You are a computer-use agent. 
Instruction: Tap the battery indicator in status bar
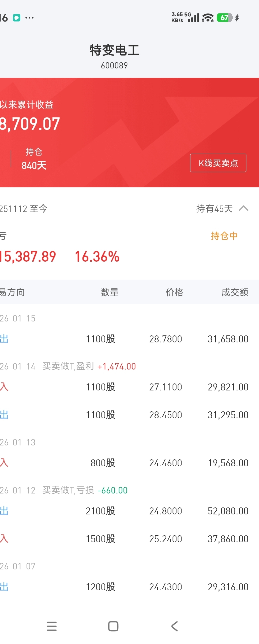225,18
